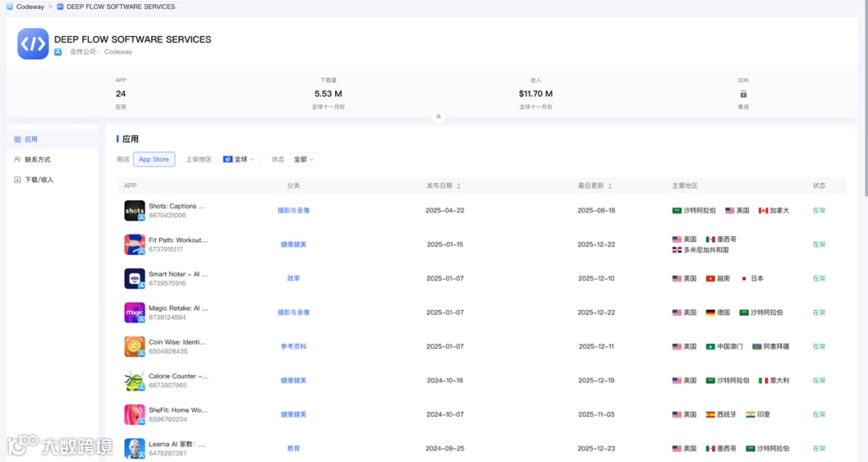Open 摄影与录像 category for Shots

(x=293, y=211)
